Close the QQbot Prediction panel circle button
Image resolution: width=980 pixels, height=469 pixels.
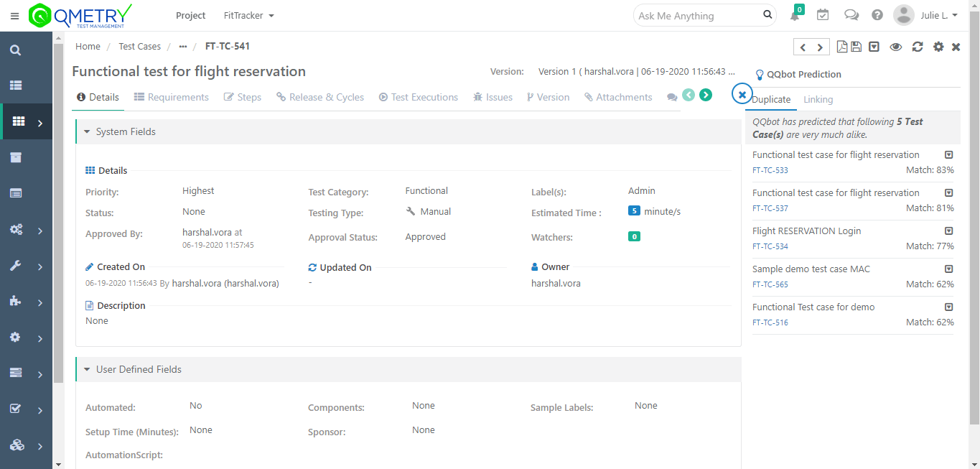(x=742, y=94)
